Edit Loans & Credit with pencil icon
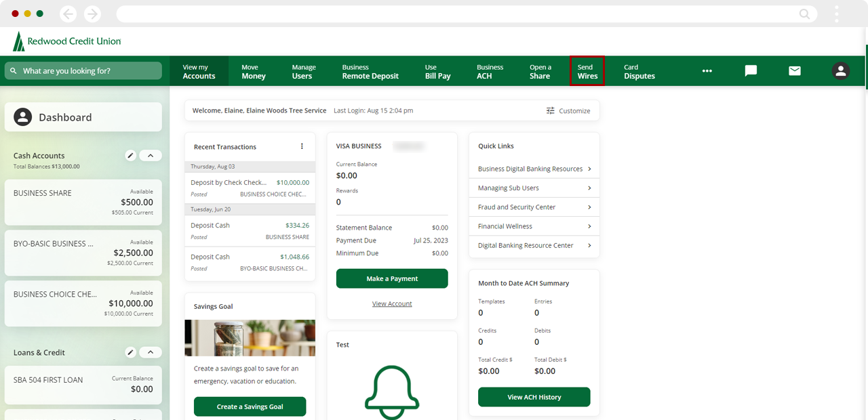Image resolution: width=868 pixels, height=420 pixels. click(x=131, y=352)
